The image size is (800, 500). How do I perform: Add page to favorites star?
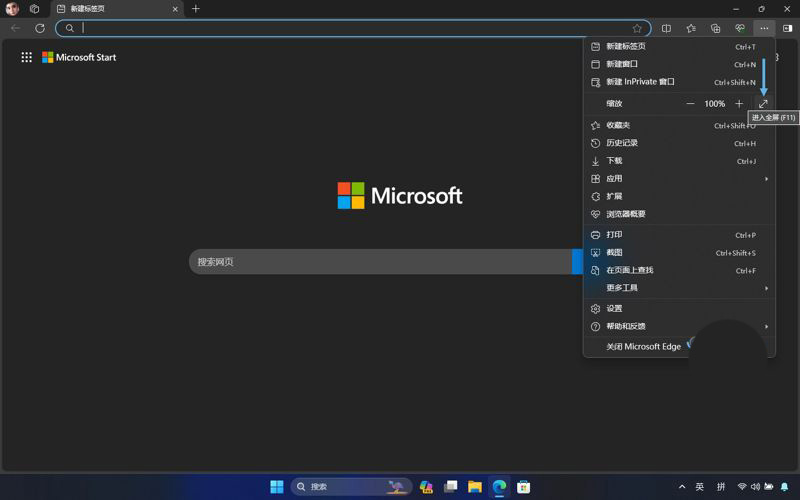637,29
